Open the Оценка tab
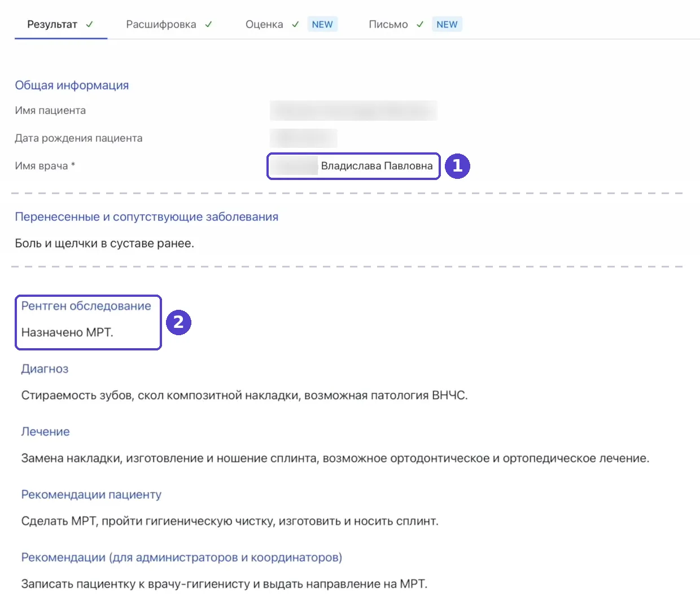Screen dimensions: 700x601 click(x=264, y=24)
